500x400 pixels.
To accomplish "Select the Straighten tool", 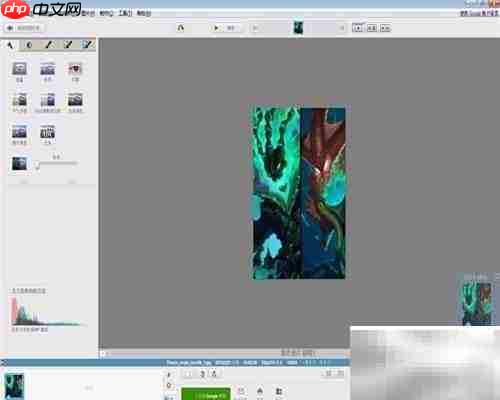I will [x=48, y=72].
